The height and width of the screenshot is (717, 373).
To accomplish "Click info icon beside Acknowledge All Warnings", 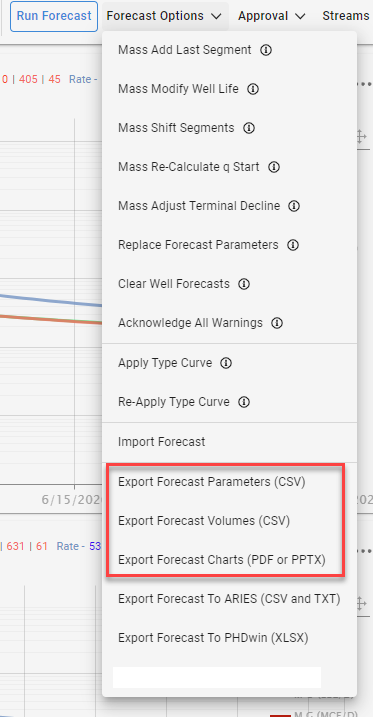I will pyautogui.click(x=277, y=323).
